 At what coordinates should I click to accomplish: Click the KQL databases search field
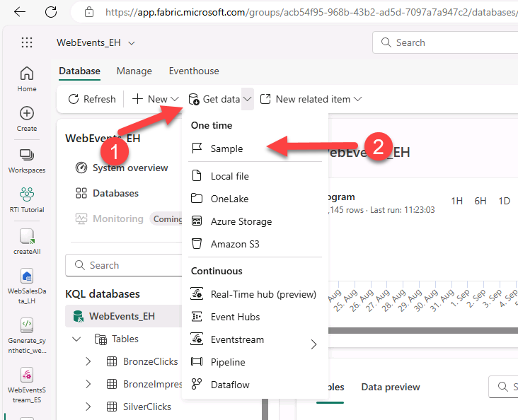124,265
